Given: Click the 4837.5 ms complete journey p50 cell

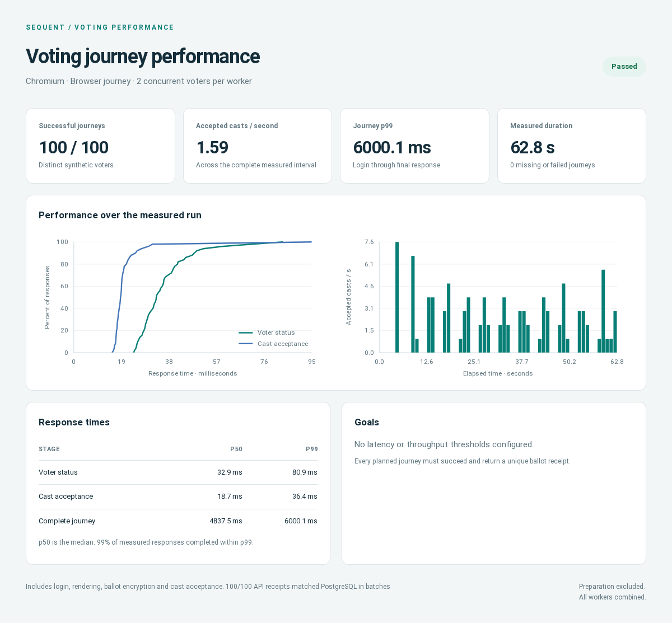Looking at the screenshot, I should tap(226, 521).
